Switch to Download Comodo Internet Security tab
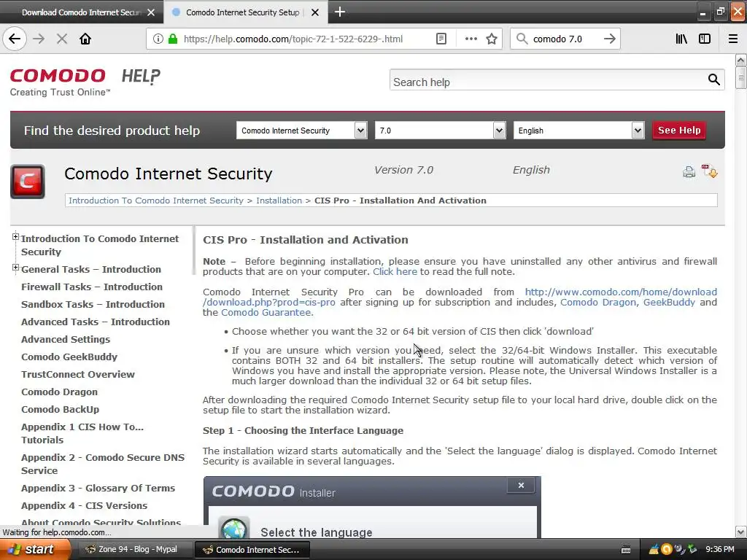The height and width of the screenshot is (560, 747). pos(82,12)
